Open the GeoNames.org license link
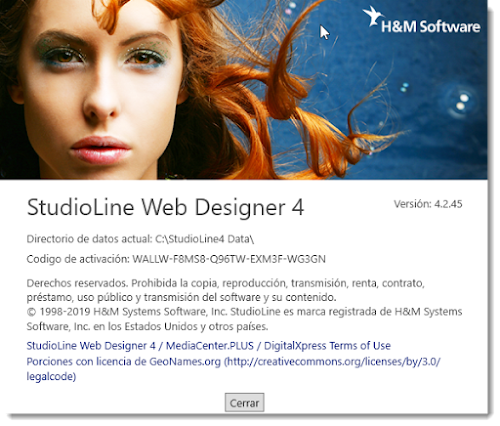Screen dimensions: 500x426 point(234,369)
